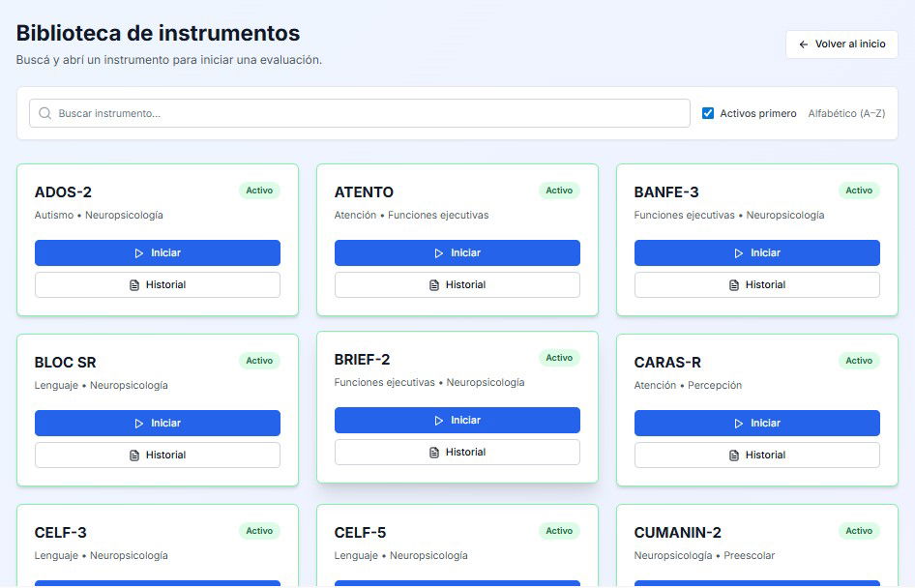Viewport: 915px width, 588px height.
Task: Click the back arrow icon beside Volver al inicio
Action: 804,44
